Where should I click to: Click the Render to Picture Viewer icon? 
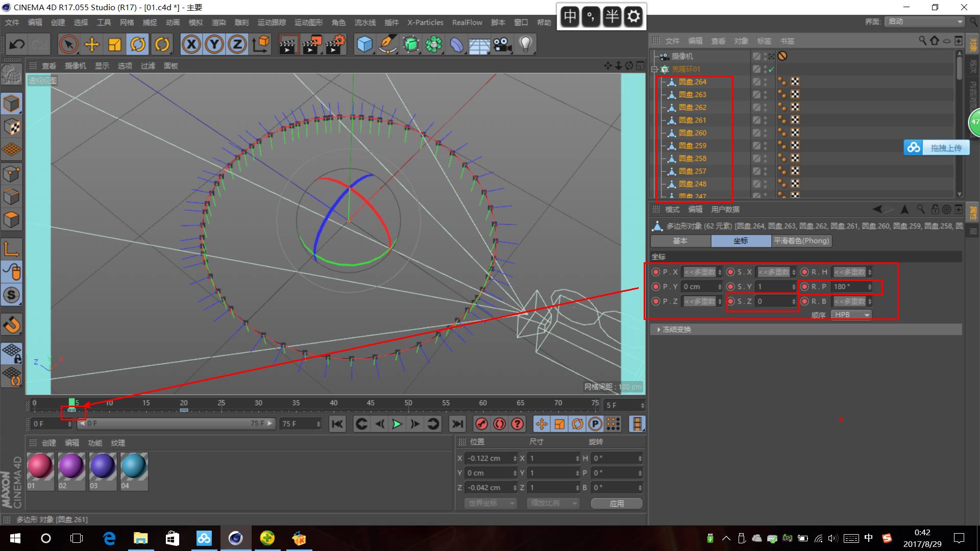click(311, 44)
